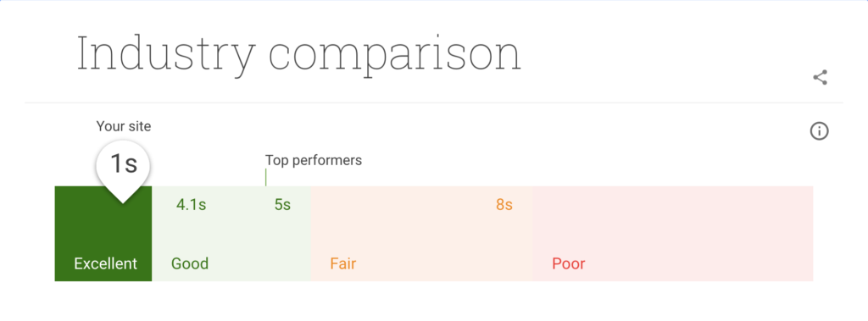This screenshot has width=868, height=321.
Task: Click the white pointer tip under 1s
Action: (124, 196)
